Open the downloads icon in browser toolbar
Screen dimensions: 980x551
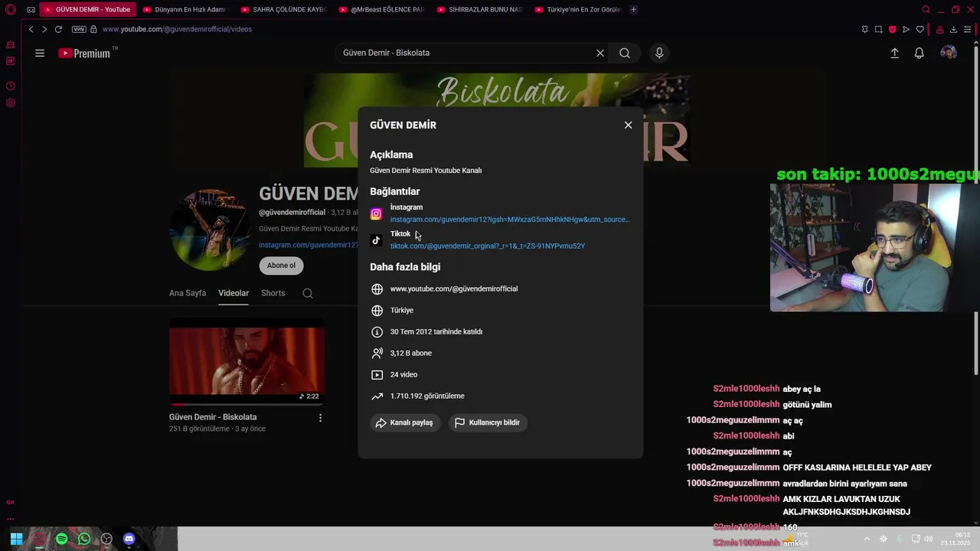pos(953,29)
